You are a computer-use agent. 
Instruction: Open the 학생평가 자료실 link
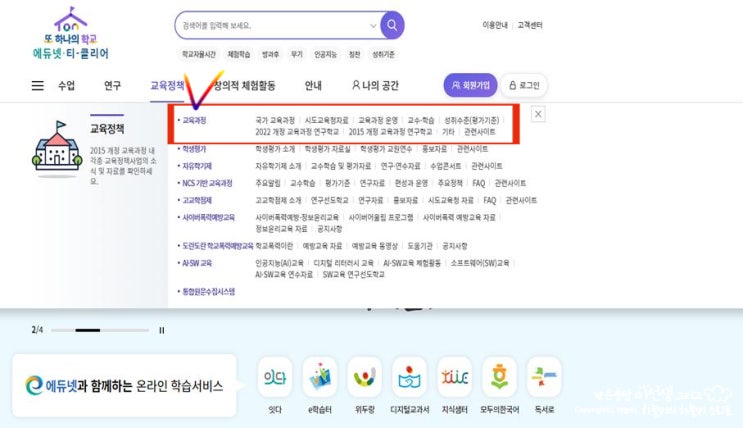pos(327,149)
